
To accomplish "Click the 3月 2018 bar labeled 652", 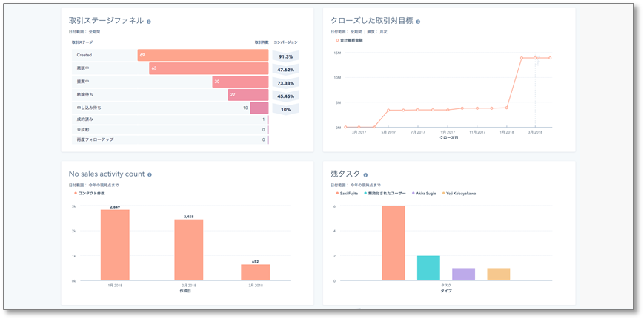I will tap(256, 272).
